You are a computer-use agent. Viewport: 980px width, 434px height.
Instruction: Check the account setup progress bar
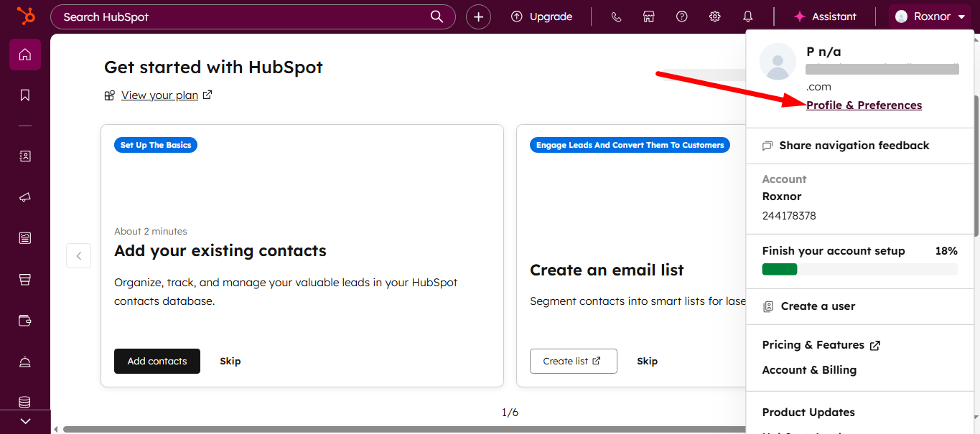click(859, 269)
